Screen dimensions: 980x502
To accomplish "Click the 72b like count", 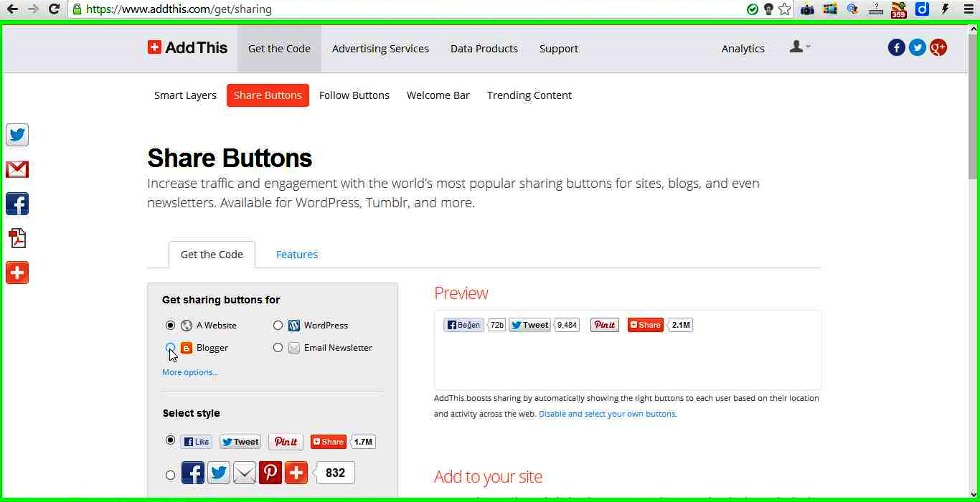I will tap(496, 325).
